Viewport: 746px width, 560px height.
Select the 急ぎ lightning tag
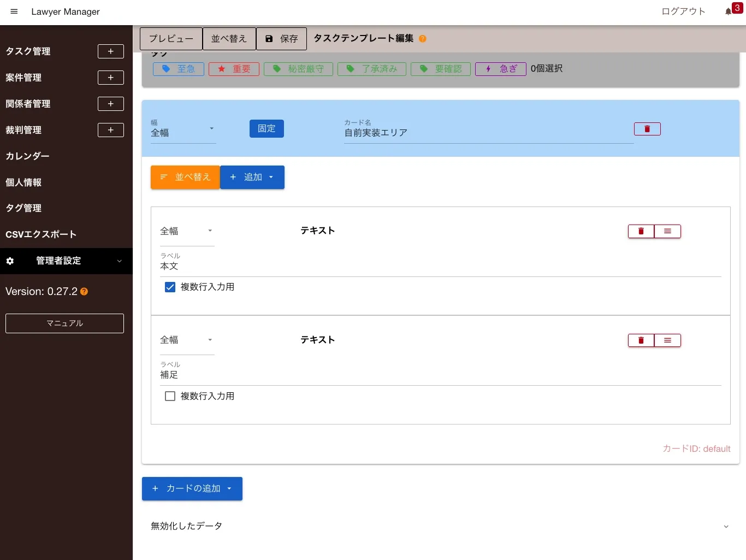501,69
